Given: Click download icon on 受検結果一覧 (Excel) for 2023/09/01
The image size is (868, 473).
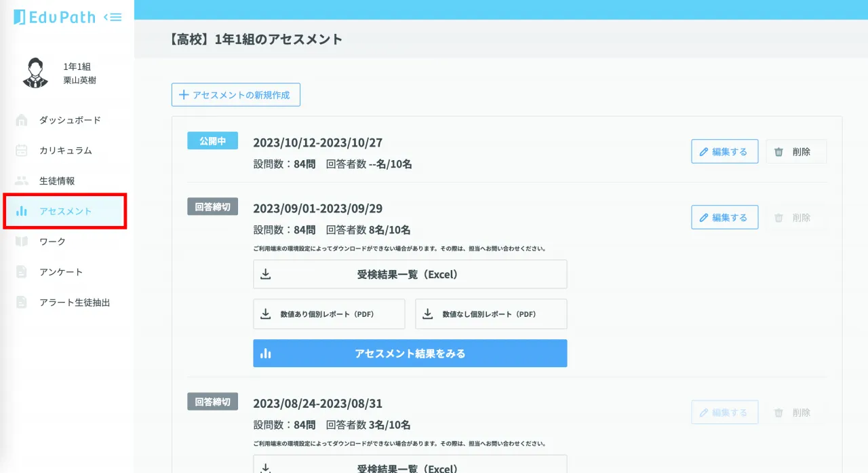Looking at the screenshot, I should [266, 274].
